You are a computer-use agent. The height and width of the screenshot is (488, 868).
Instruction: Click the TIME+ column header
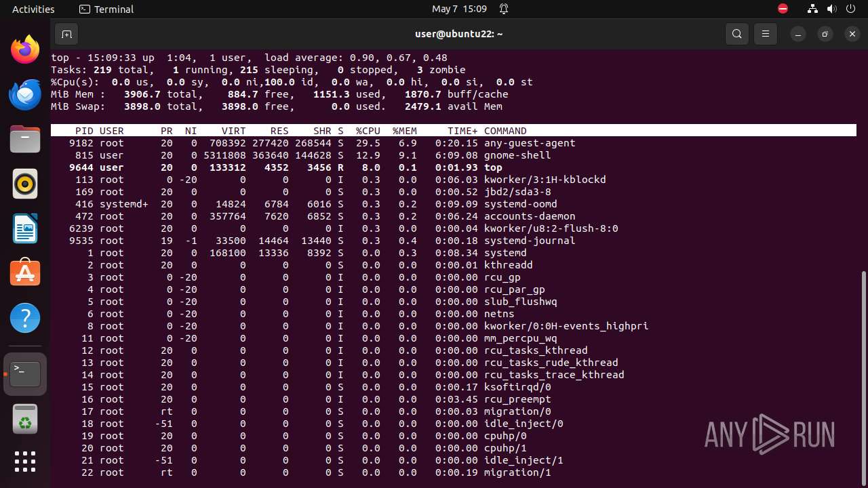462,131
